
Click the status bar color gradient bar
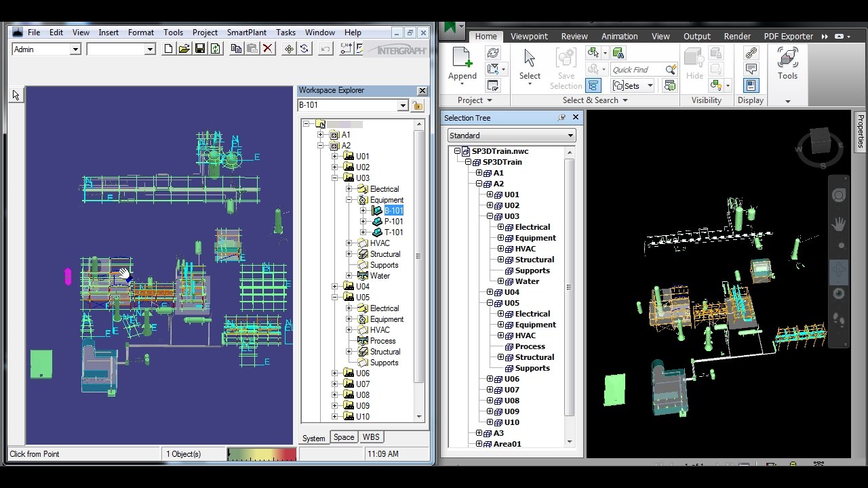[x=262, y=454]
